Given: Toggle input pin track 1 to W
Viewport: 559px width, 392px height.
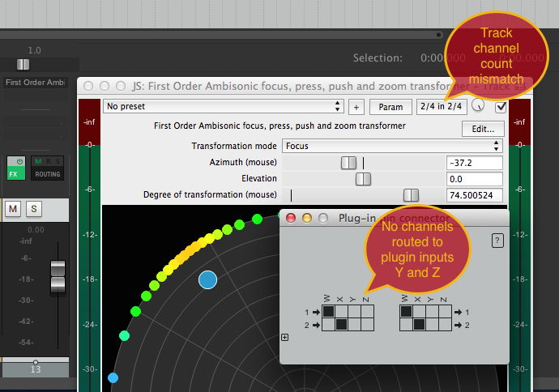Looking at the screenshot, I should click(328, 312).
